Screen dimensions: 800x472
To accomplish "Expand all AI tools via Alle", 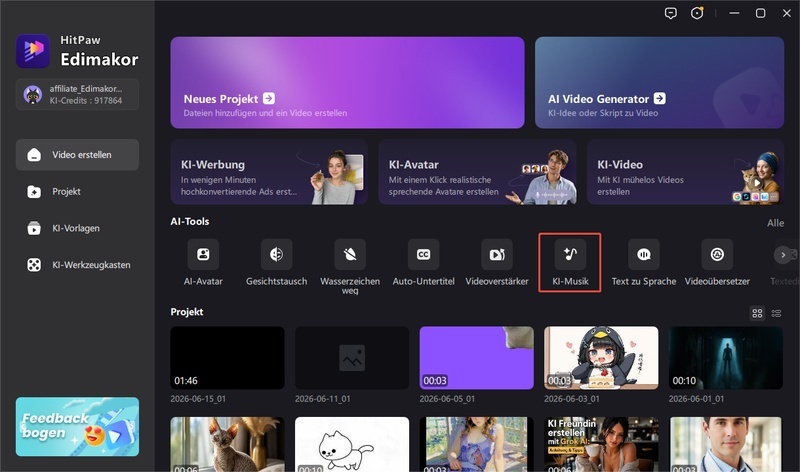I will click(x=776, y=223).
